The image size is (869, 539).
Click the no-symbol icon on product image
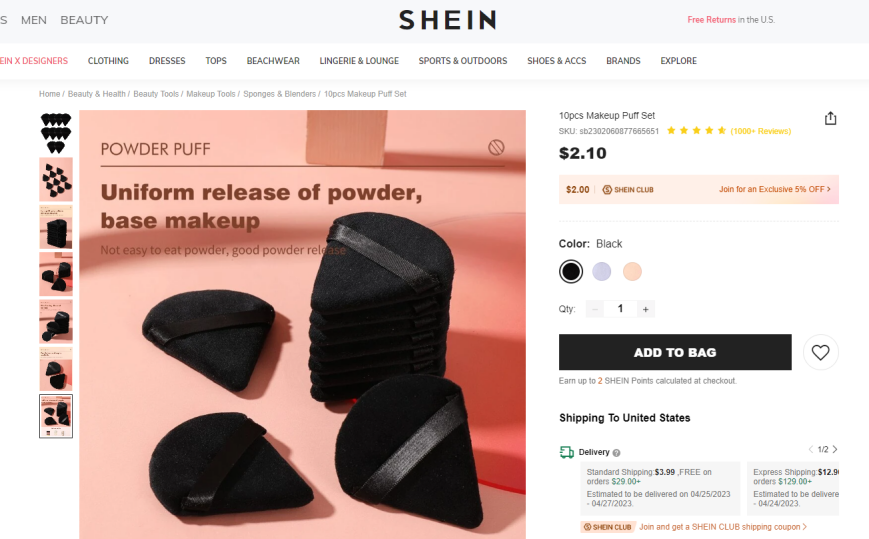click(496, 147)
